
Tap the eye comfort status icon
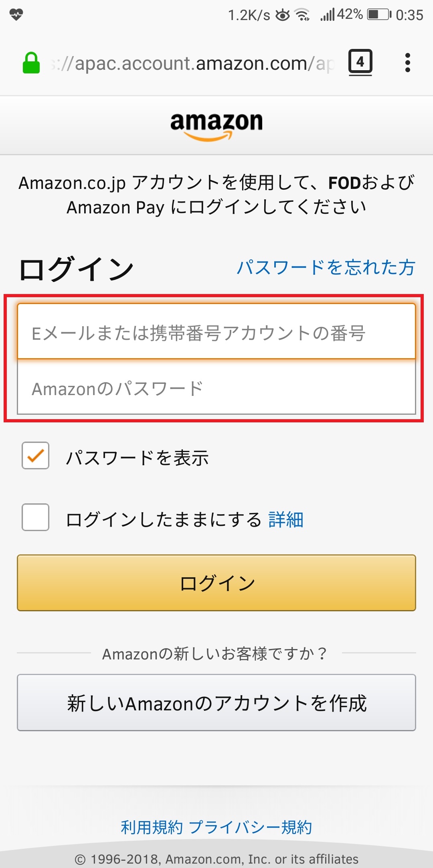(283, 15)
